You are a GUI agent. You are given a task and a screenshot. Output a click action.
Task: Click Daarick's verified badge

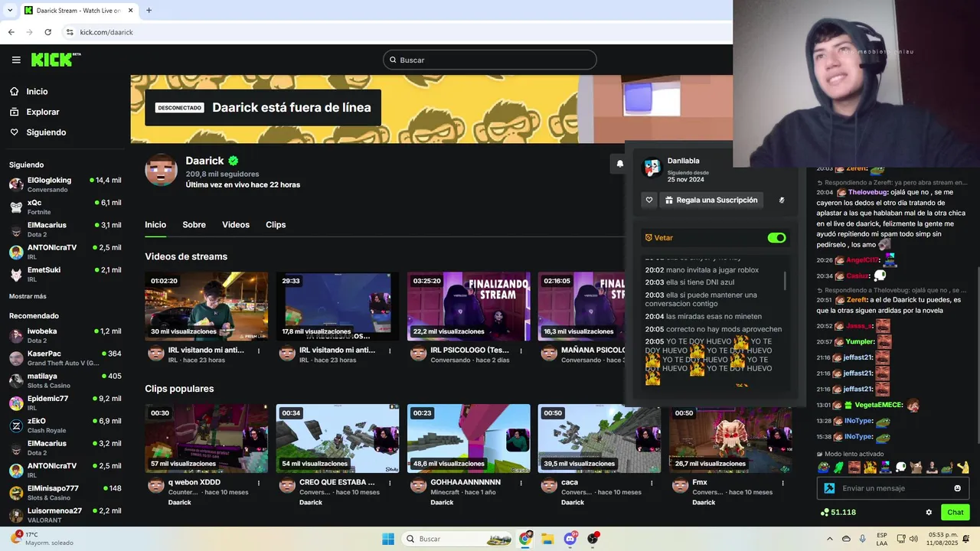pyautogui.click(x=234, y=161)
